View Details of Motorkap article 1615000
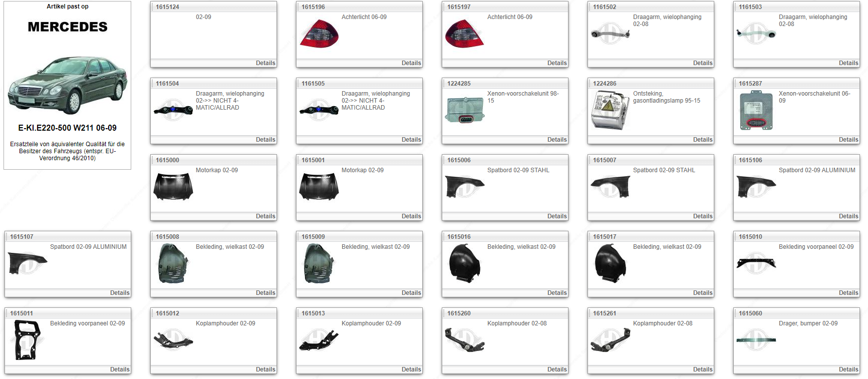Screen dimensions: 868x379 pyautogui.click(x=265, y=216)
